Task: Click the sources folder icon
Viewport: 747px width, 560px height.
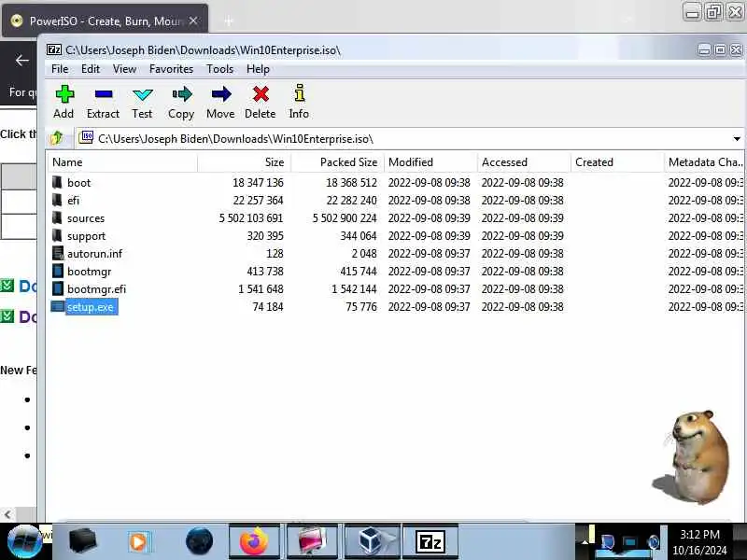Action: (x=57, y=218)
